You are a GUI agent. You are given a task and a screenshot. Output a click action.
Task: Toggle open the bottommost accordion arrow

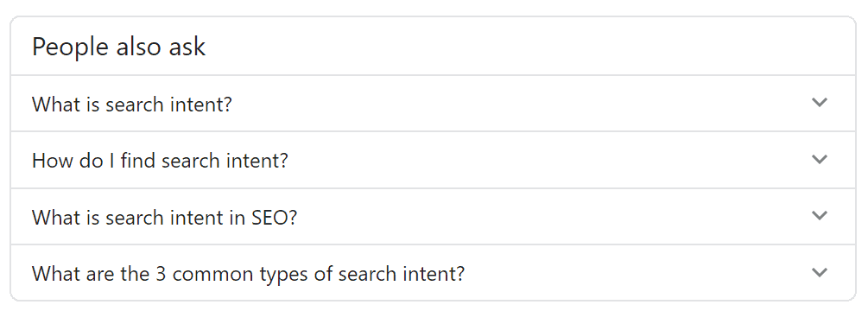819,272
